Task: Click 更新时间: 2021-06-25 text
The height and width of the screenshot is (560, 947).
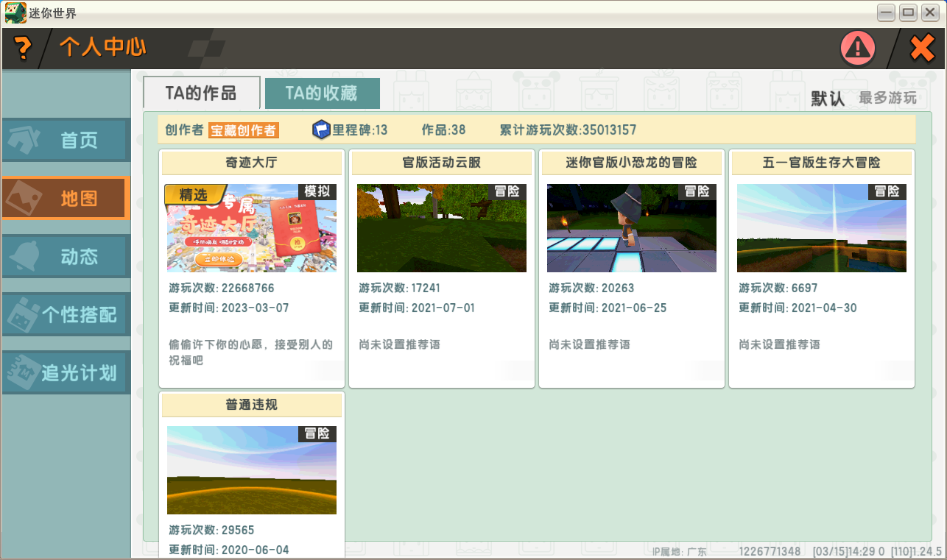Action: [x=608, y=308]
